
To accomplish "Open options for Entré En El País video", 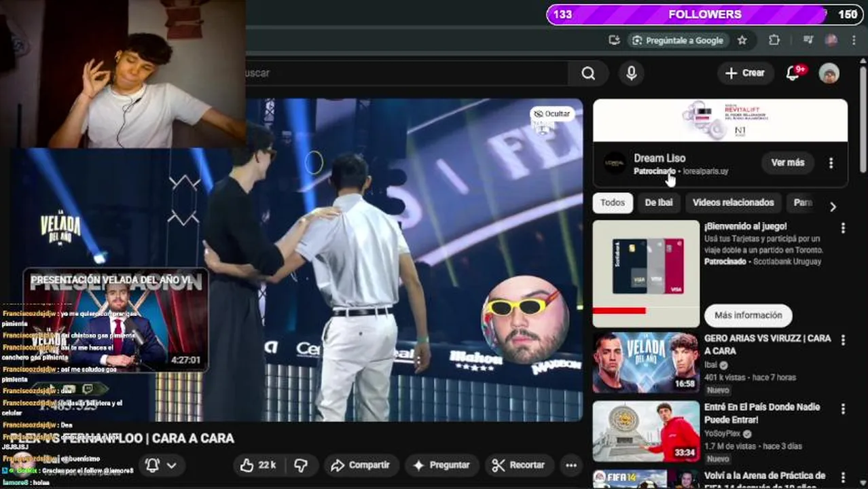I will pyautogui.click(x=843, y=410).
